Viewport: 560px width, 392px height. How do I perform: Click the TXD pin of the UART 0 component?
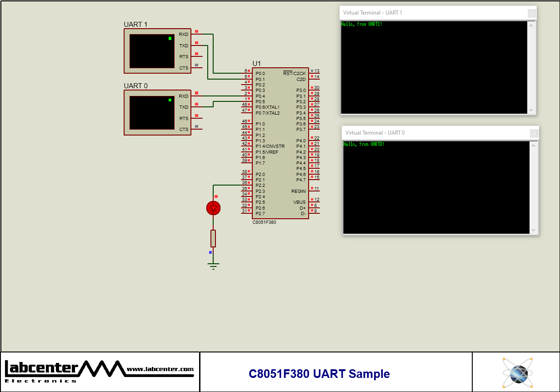pos(184,107)
